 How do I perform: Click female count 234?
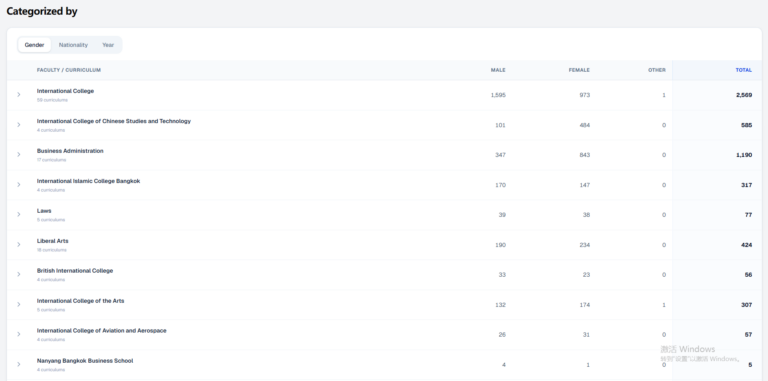[585, 245]
